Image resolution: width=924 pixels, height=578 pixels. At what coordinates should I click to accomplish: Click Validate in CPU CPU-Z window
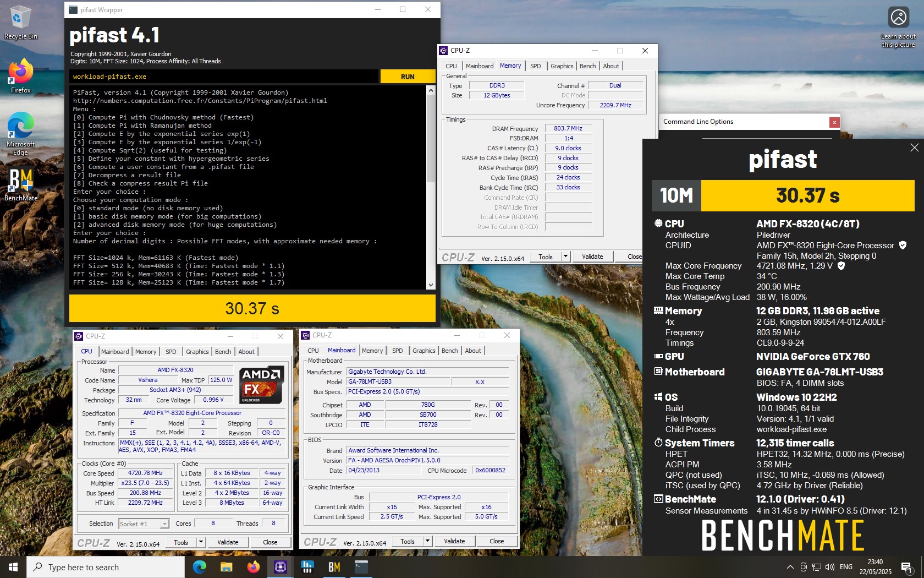pos(228,542)
